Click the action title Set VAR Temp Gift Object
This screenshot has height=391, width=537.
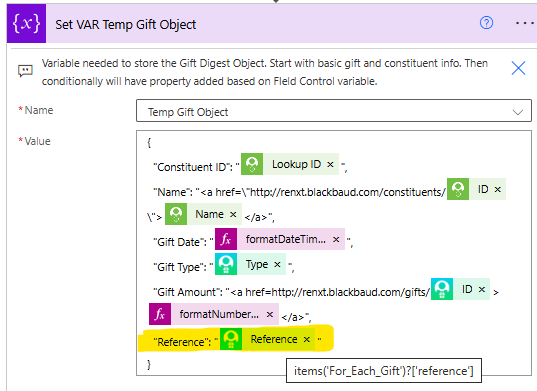[126, 24]
